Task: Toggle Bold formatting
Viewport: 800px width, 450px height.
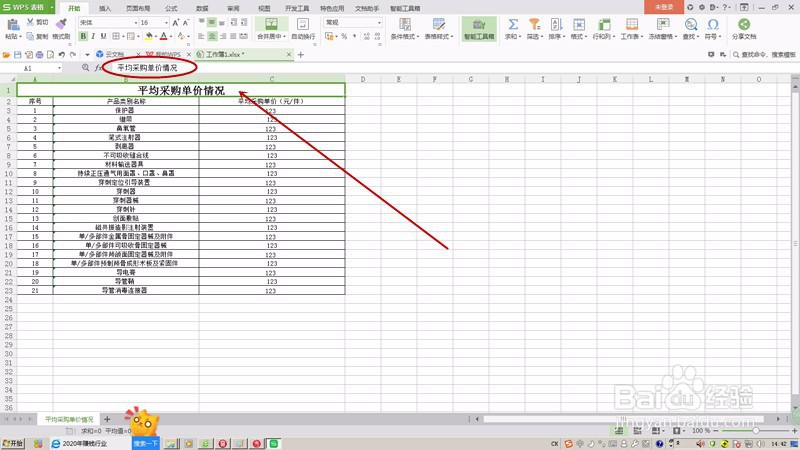Action: [83, 36]
